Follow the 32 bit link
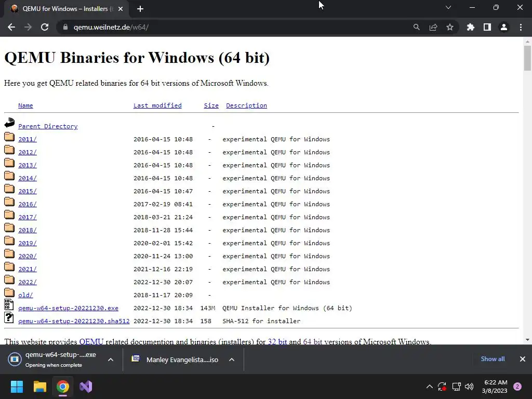The image size is (532, 399). pyautogui.click(x=277, y=341)
